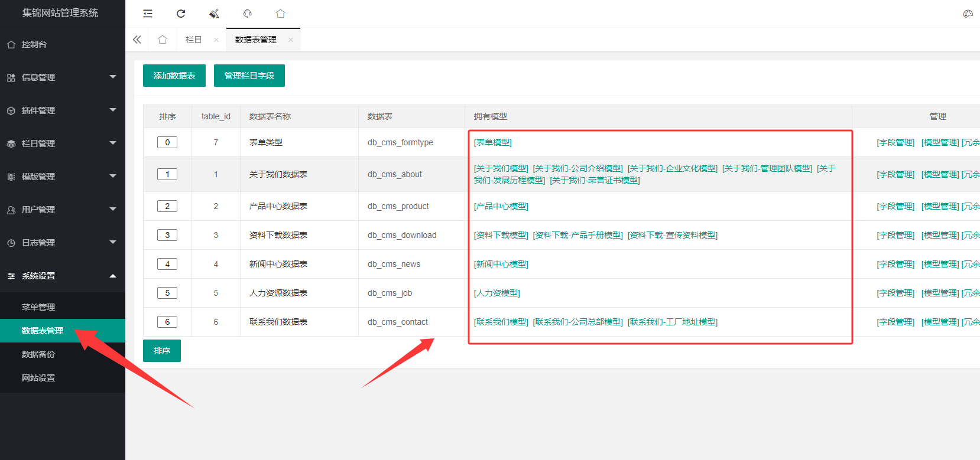Click [字段管理] for db_cms_about
The image size is (980, 460).
pos(895,174)
